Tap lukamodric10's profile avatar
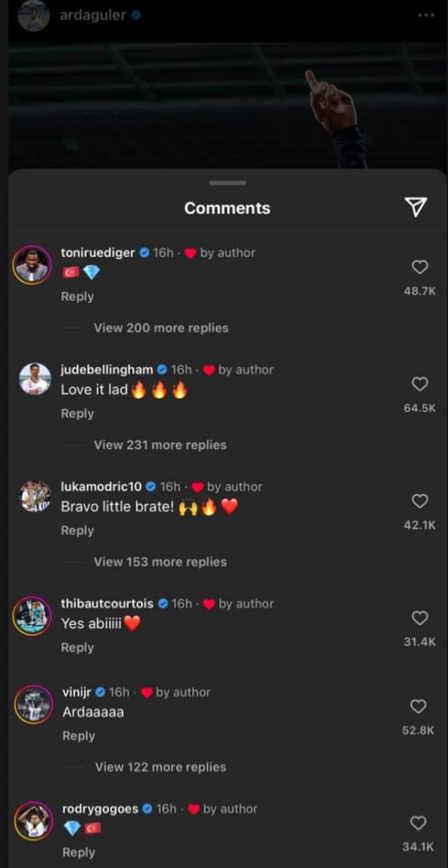This screenshot has width=448, height=868. click(x=35, y=497)
